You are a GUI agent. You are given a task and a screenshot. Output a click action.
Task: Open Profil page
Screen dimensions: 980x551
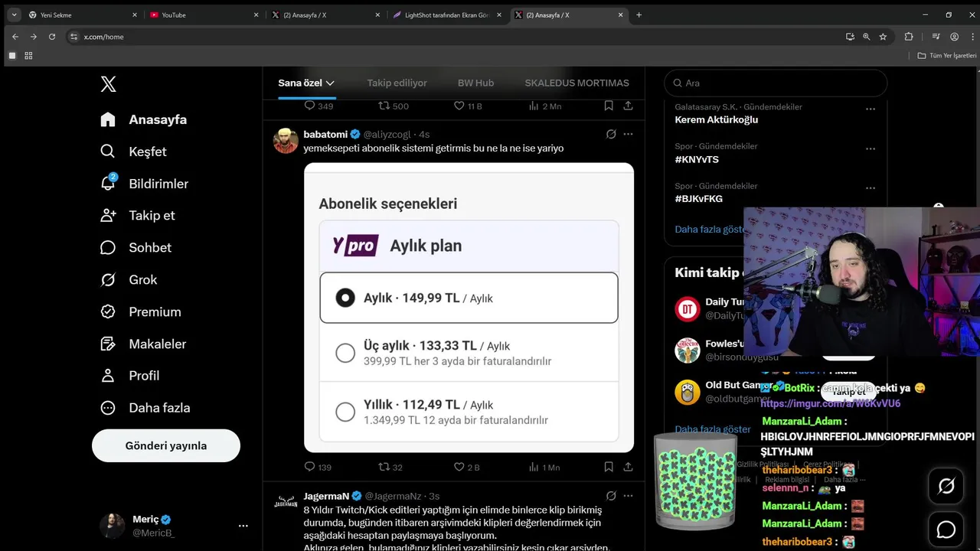coord(130,376)
